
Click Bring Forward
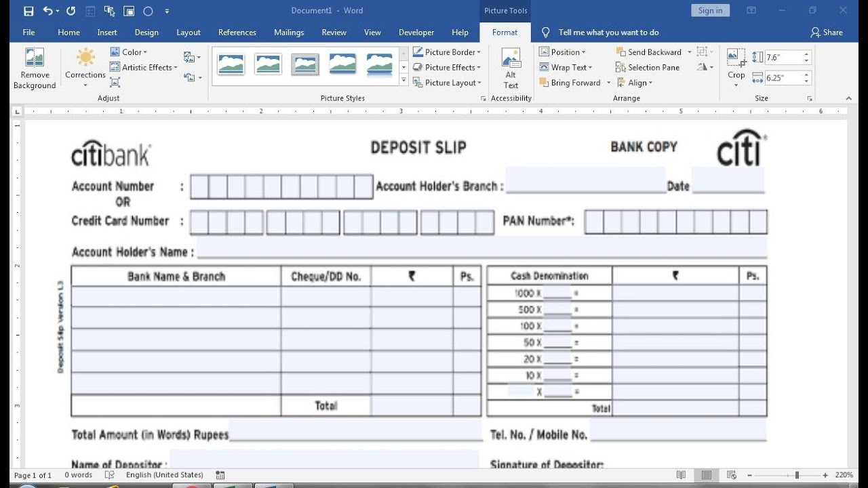pos(570,83)
